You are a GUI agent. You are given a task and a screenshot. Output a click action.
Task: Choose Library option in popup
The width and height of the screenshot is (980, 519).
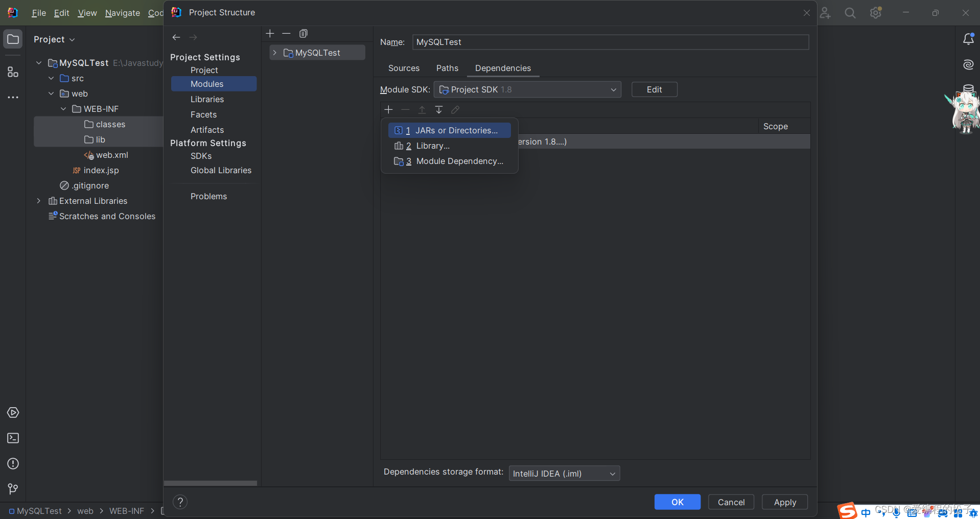pos(450,146)
